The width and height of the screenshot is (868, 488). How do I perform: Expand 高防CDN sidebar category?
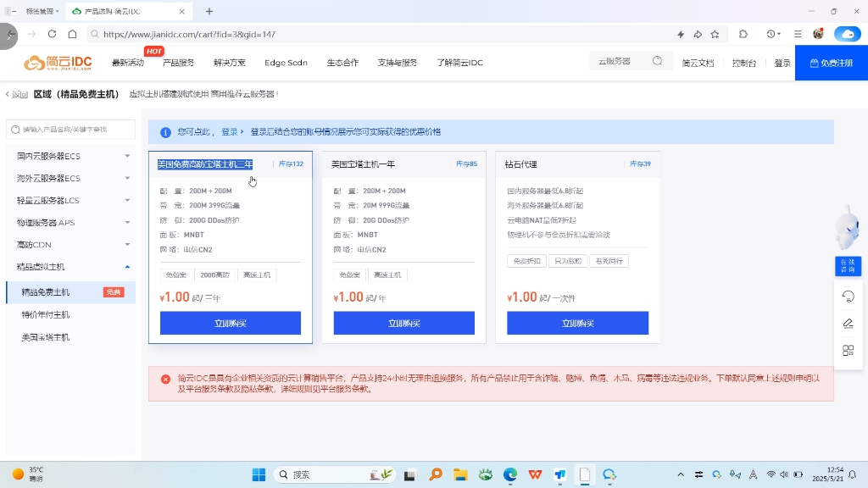pyautogui.click(x=72, y=245)
